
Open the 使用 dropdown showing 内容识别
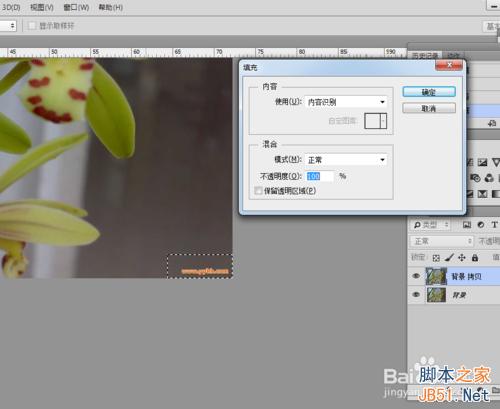[346, 102]
